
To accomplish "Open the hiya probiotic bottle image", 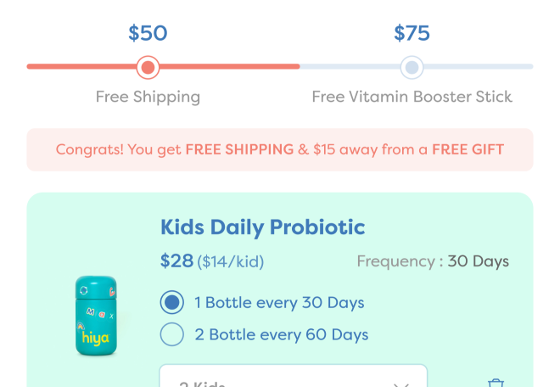I will [96, 316].
